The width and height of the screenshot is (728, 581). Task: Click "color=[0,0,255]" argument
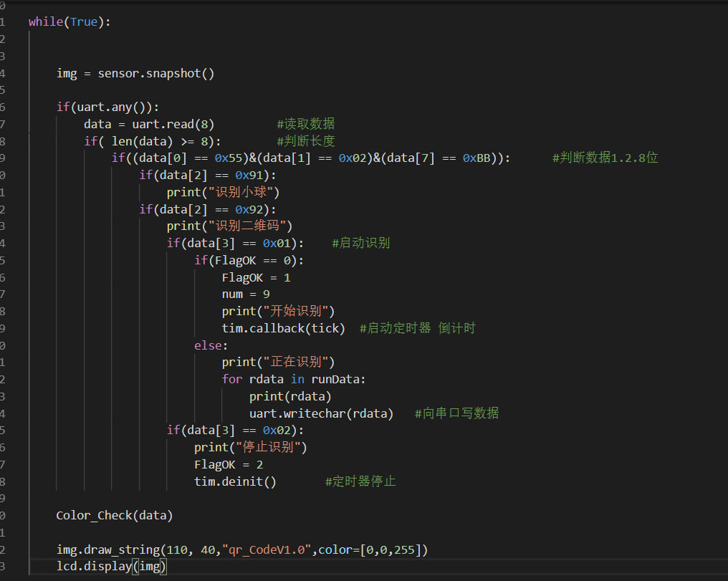369,550
